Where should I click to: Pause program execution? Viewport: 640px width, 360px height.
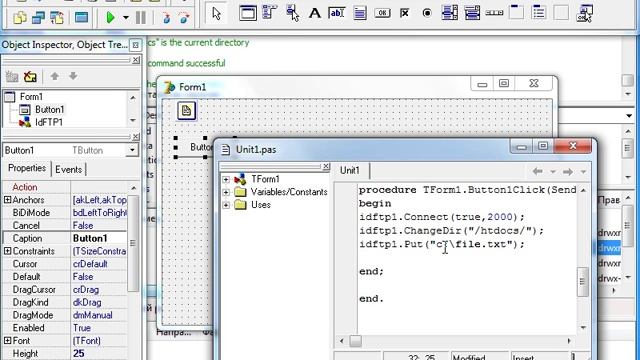[141, 18]
